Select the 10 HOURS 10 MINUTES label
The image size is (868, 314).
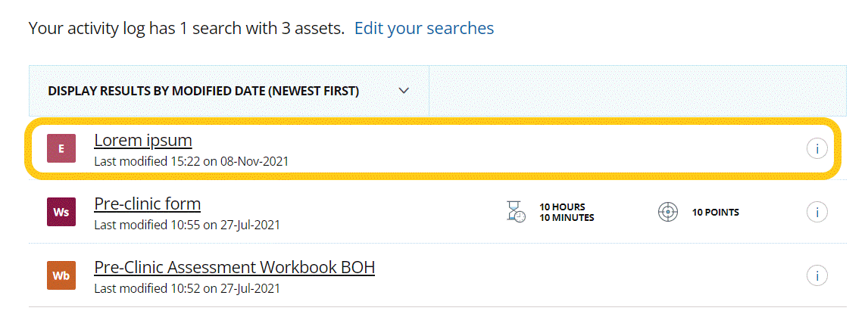[x=567, y=213]
